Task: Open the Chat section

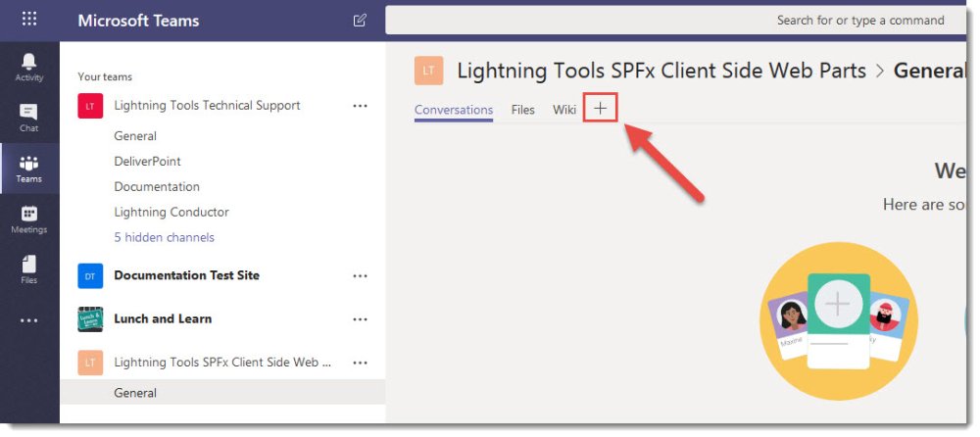Action: pos(29,118)
